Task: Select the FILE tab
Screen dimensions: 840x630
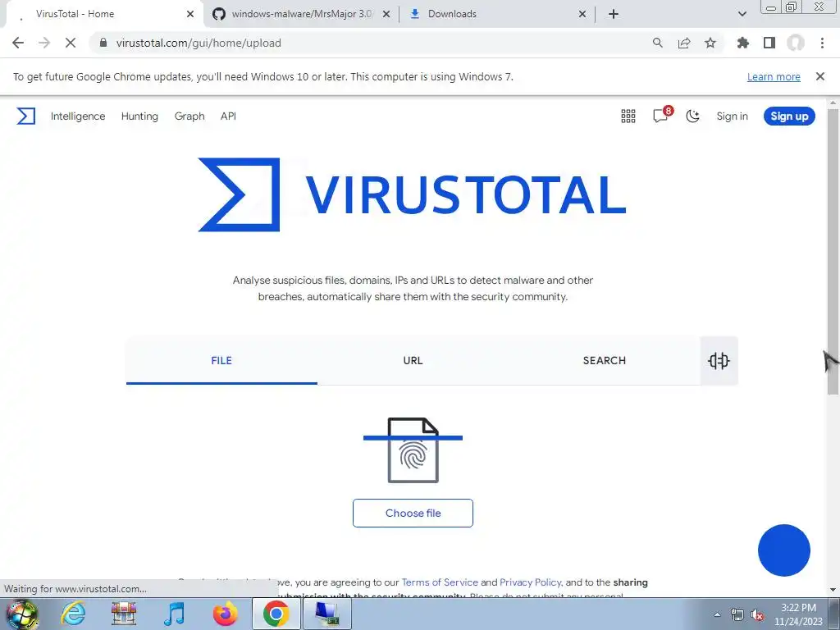Action: [x=221, y=361]
